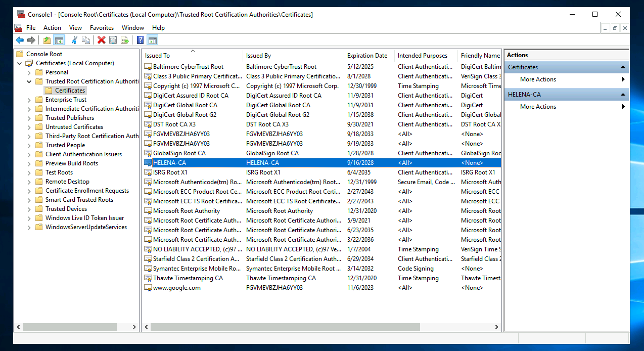Open the Favorites menu

[102, 28]
